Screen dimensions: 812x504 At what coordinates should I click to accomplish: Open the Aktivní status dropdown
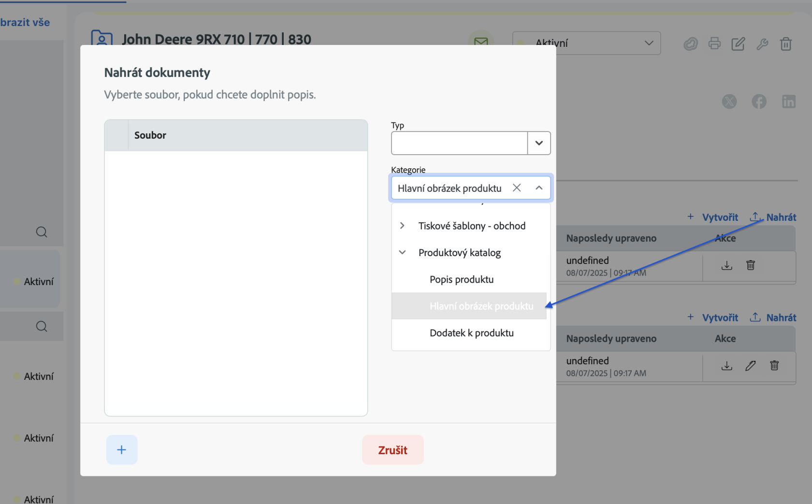(587, 43)
